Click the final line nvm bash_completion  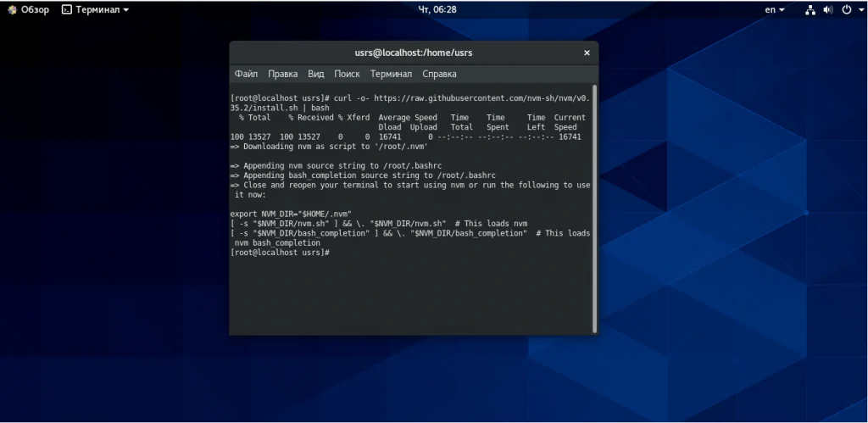(277, 243)
